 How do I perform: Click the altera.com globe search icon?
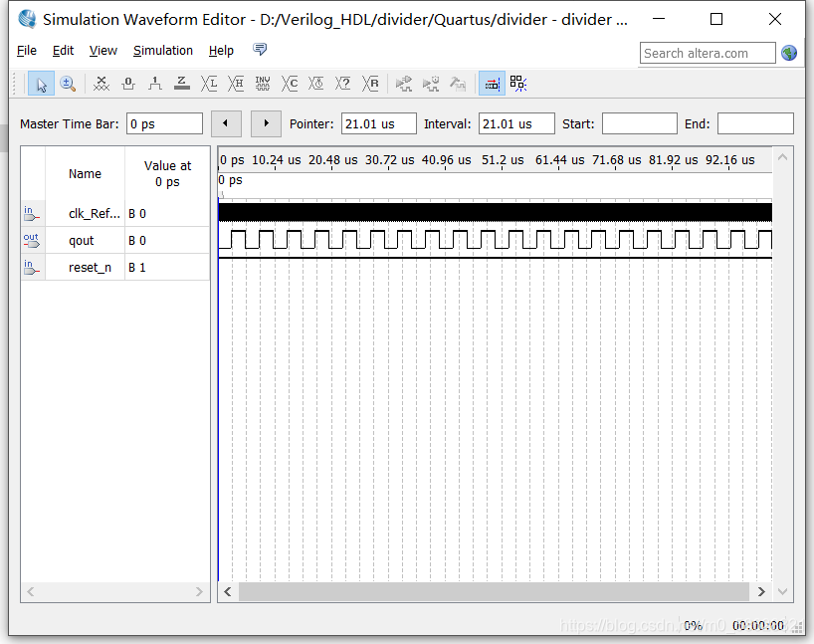[x=789, y=53]
